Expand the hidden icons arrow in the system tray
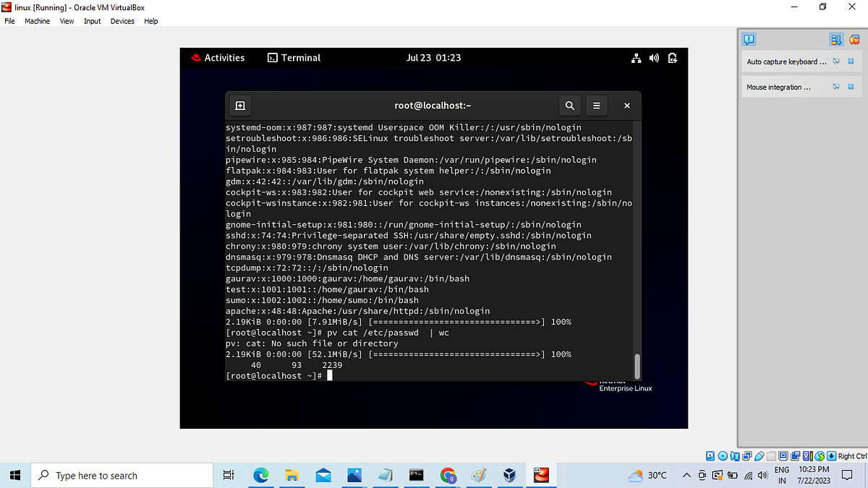This screenshot has width=868, height=488. coord(686,476)
